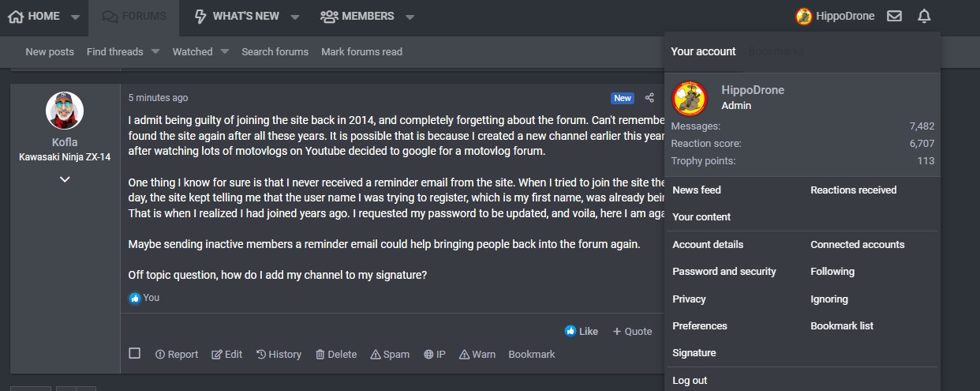This screenshot has width=980, height=391.
Task: Report this post
Action: (x=177, y=355)
